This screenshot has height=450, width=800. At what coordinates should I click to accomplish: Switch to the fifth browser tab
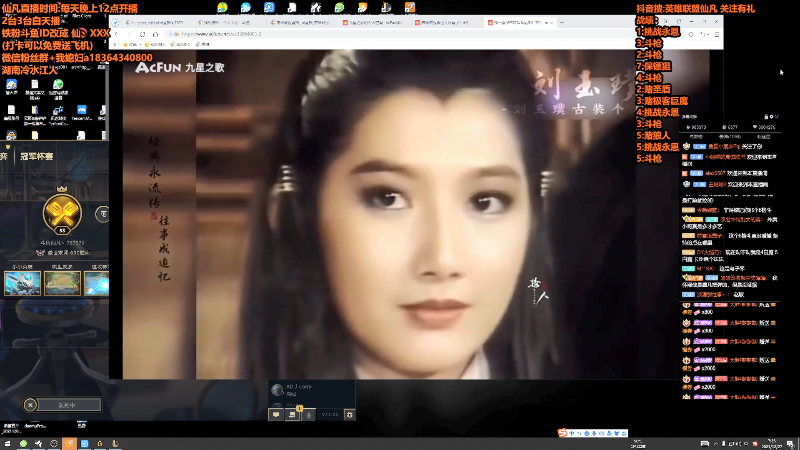coord(445,22)
